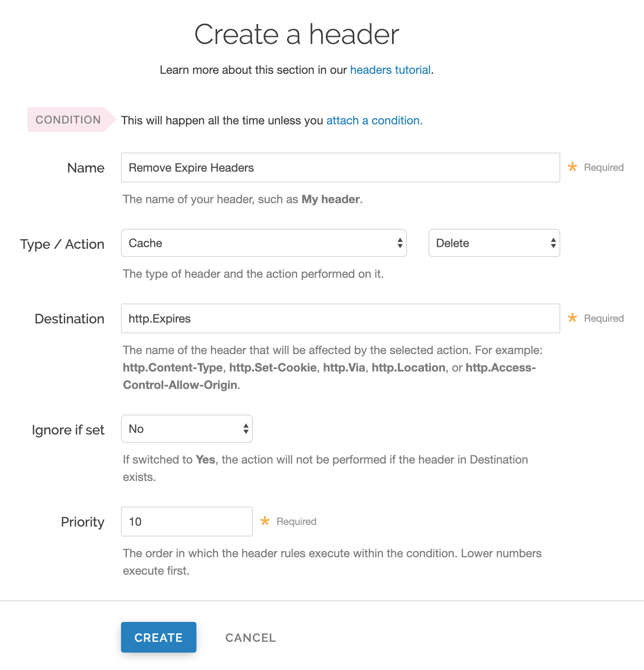Open the action dropdown showing Delete

(x=493, y=243)
